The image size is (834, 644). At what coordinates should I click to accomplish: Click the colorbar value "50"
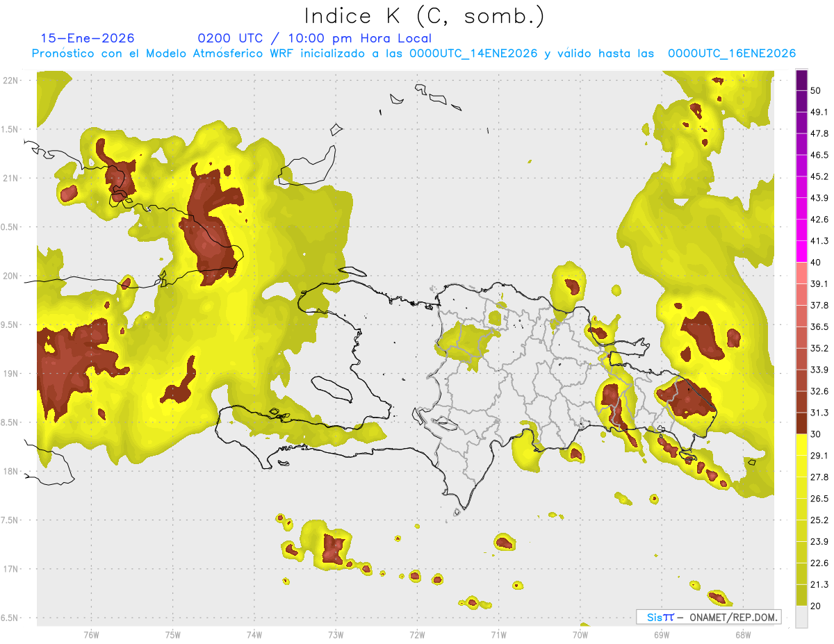pos(815,90)
